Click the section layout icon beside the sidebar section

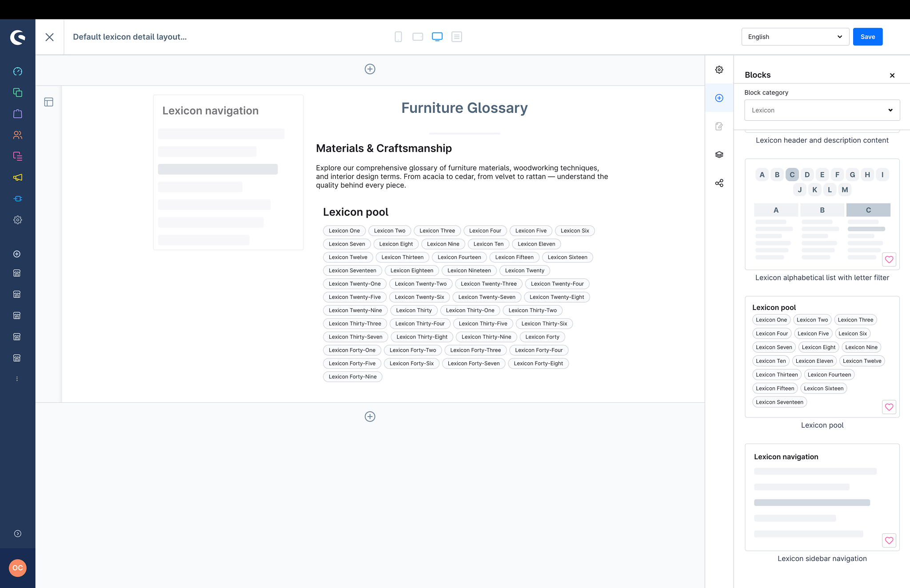point(49,102)
